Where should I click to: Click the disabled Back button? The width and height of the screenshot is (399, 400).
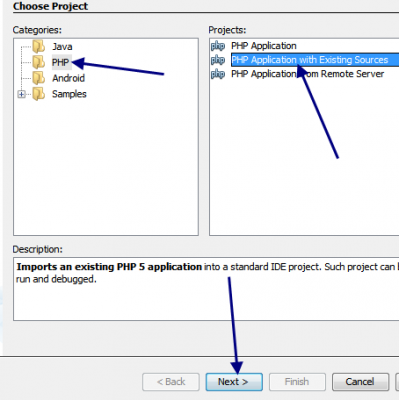(171, 382)
